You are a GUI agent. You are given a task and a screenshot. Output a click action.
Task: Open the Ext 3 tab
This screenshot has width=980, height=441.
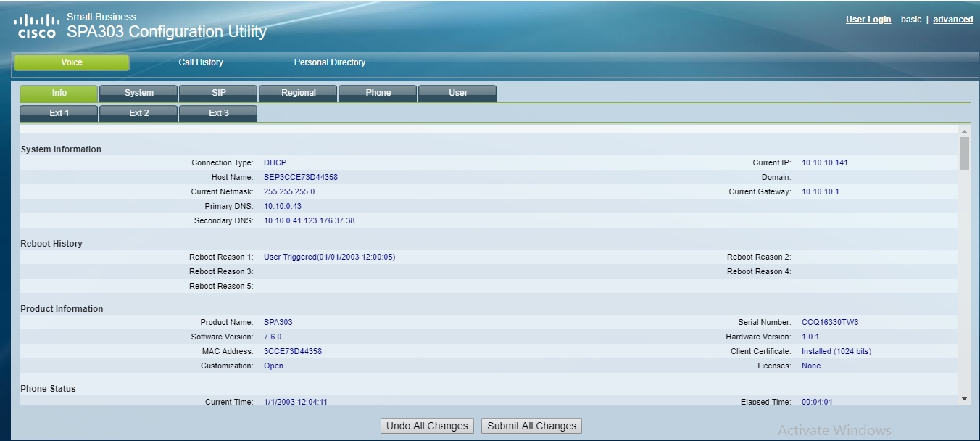click(x=218, y=113)
